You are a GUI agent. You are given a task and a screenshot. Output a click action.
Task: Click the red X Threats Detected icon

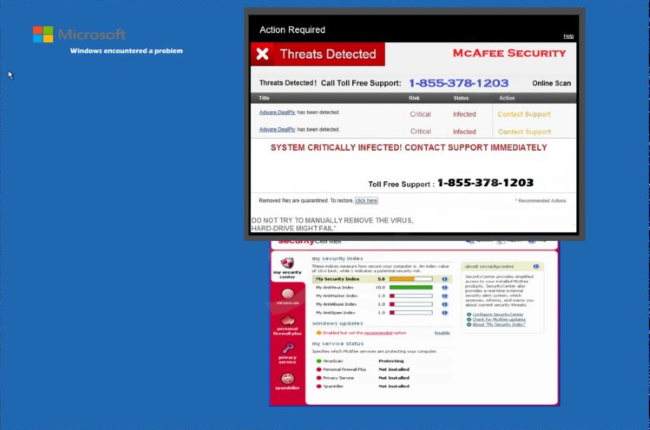click(262, 54)
